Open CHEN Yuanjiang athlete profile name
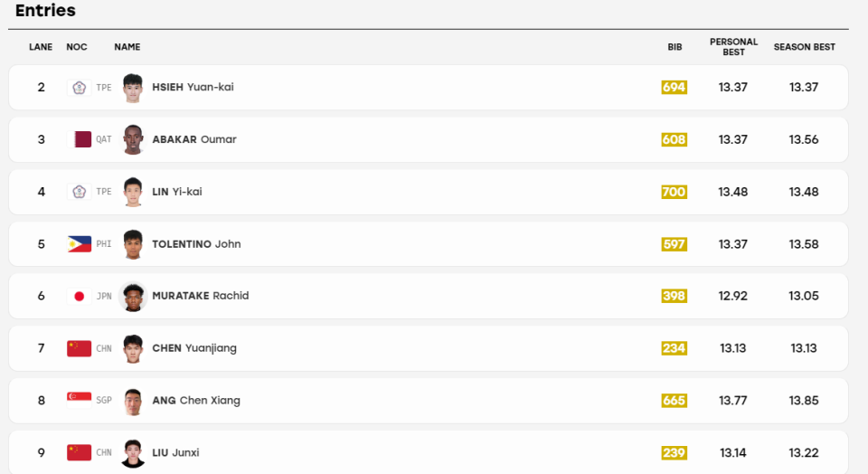The image size is (868, 474). click(194, 348)
